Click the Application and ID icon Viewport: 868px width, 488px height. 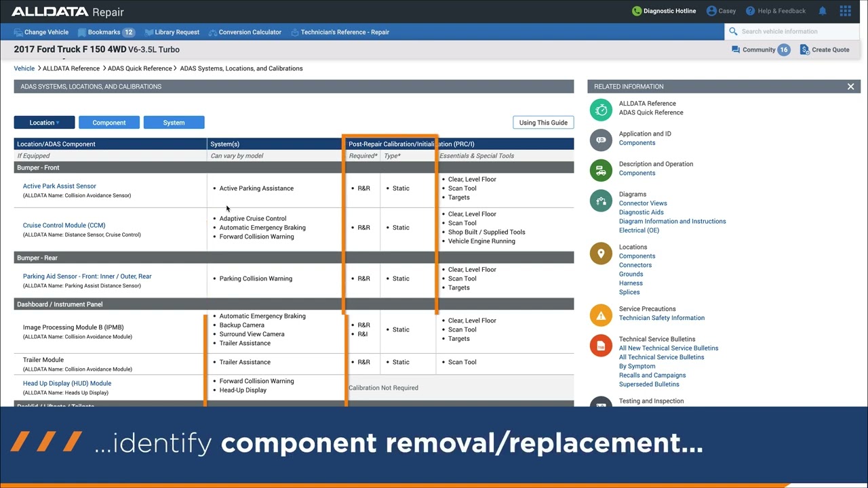pyautogui.click(x=601, y=140)
